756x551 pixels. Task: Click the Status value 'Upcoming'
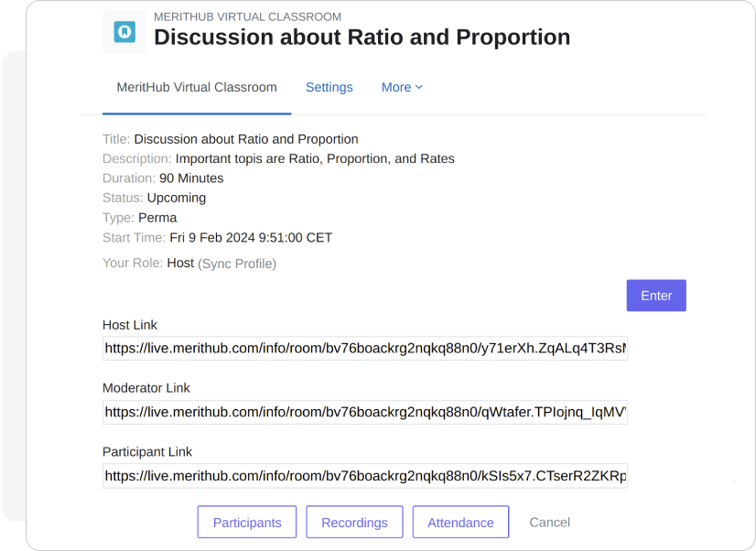pos(177,198)
